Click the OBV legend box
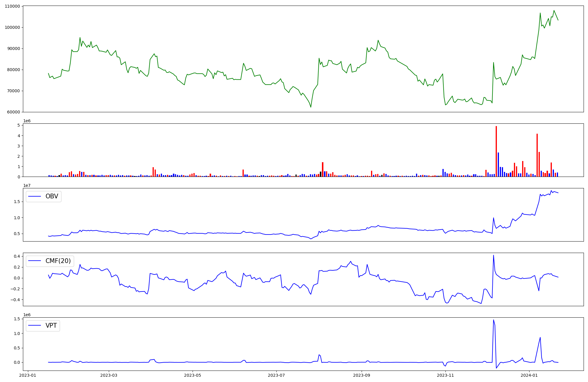The image size is (588, 382). [44, 196]
